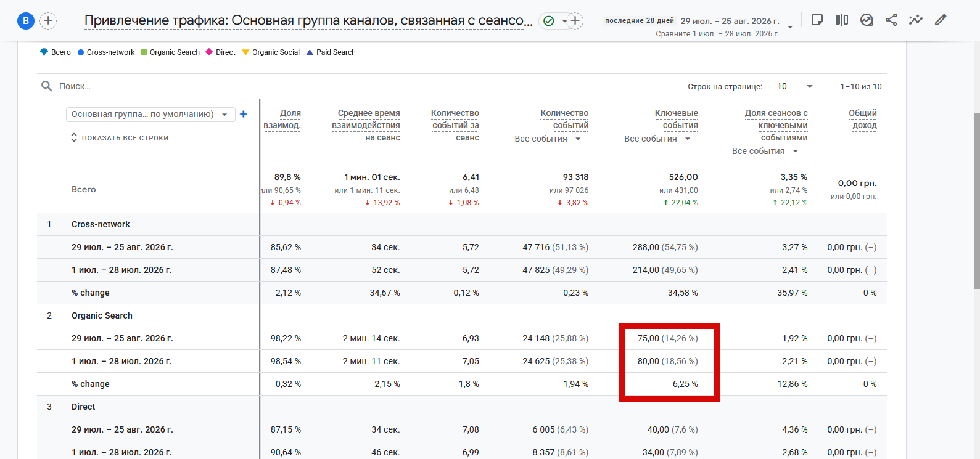Viewport: 980px width, 459px height.
Task: Click total key events value "526,00"
Action: click(683, 177)
